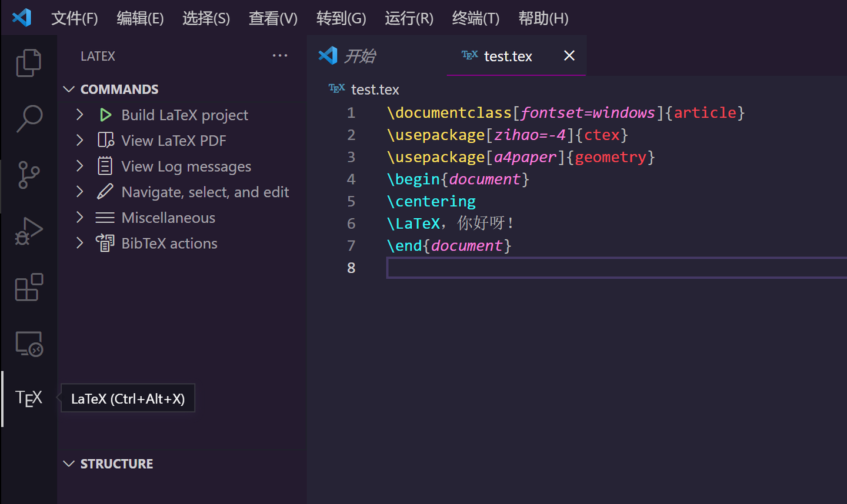The height and width of the screenshot is (504, 847).
Task: Click the View Log messages list icon
Action: click(x=105, y=166)
